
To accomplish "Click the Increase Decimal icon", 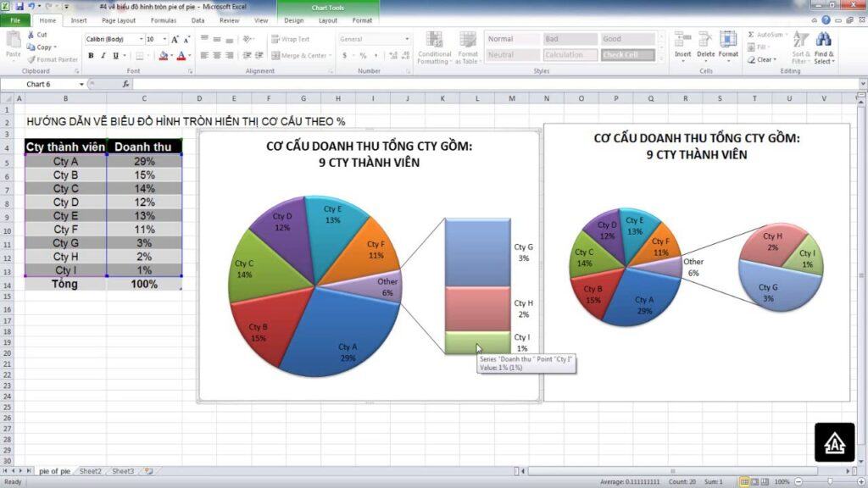I will click(393, 55).
